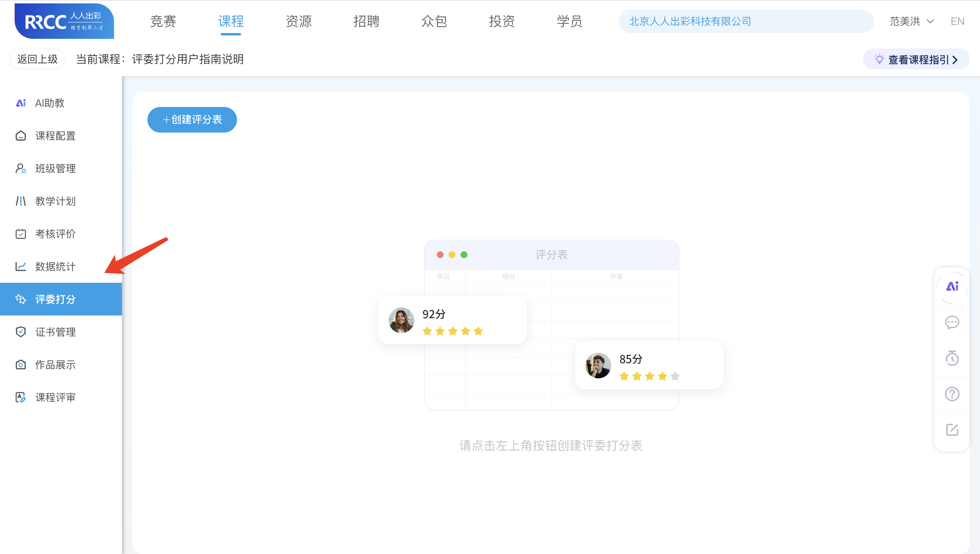Click the 教学计划 icon
This screenshot has height=554, width=980.
pyautogui.click(x=20, y=201)
